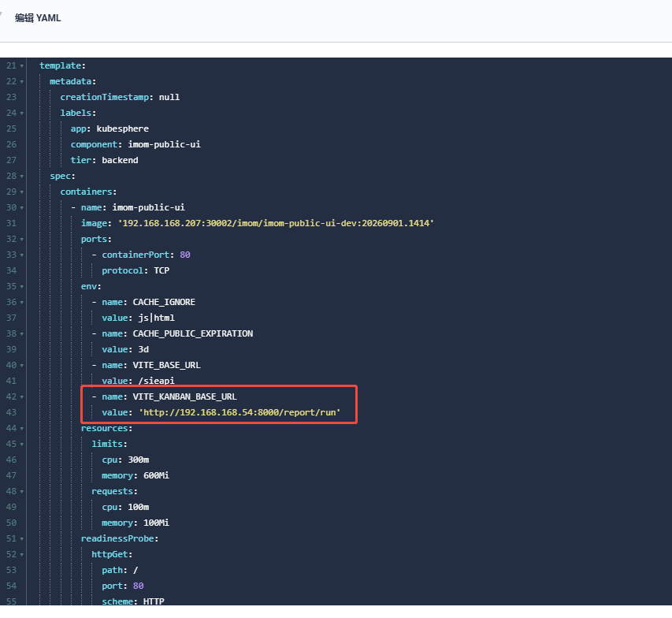The width and height of the screenshot is (672, 618).
Task: Collapse the ports block fold arrow
Action: click(22, 240)
